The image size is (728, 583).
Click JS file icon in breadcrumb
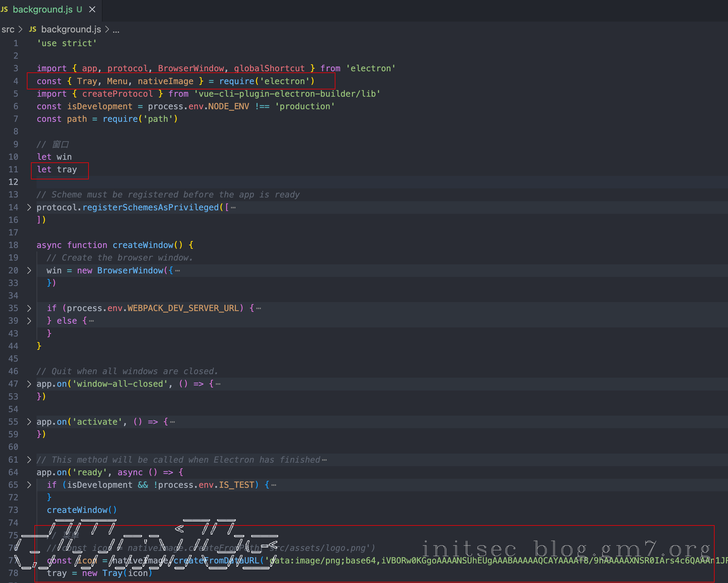pyautogui.click(x=33, y=30)
